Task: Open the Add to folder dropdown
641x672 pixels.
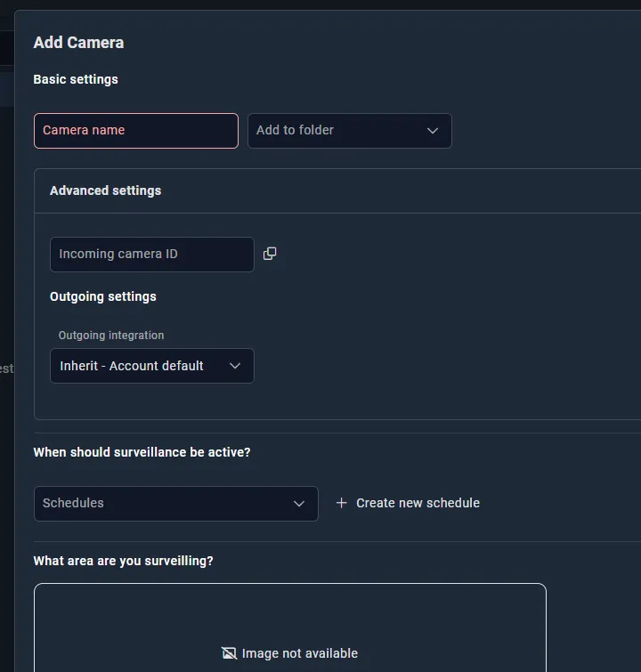Action: (x=350, y=131)
